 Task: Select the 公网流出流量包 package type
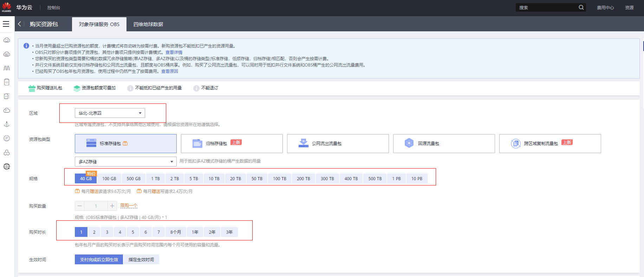[x=338, y=144]
